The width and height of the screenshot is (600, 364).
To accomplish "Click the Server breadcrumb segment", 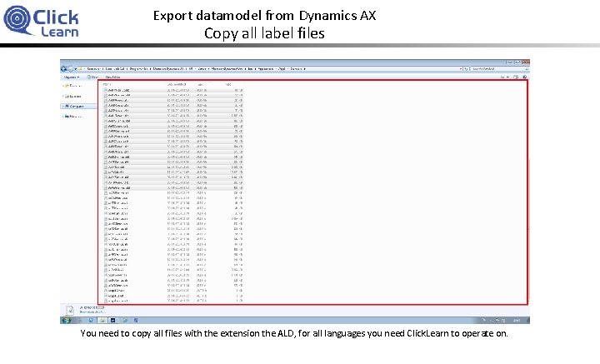I will tap(202, 69).
